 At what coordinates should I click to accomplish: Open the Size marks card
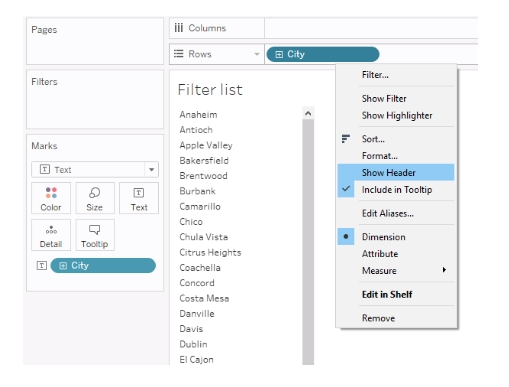[x=95, y=198]
